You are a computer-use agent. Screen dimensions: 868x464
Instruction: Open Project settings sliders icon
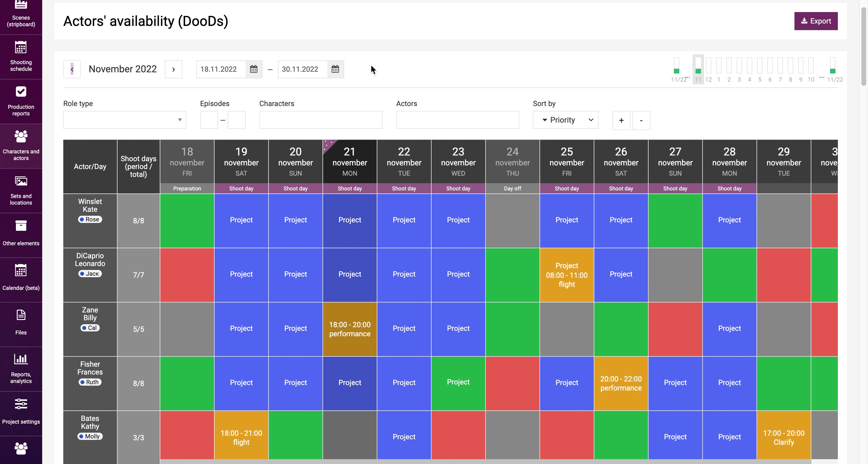click(21, 404)
